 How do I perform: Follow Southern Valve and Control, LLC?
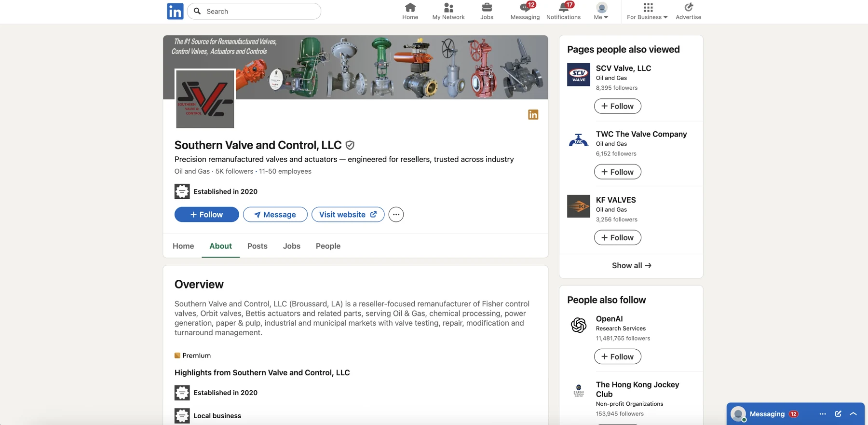click(207, 215)
